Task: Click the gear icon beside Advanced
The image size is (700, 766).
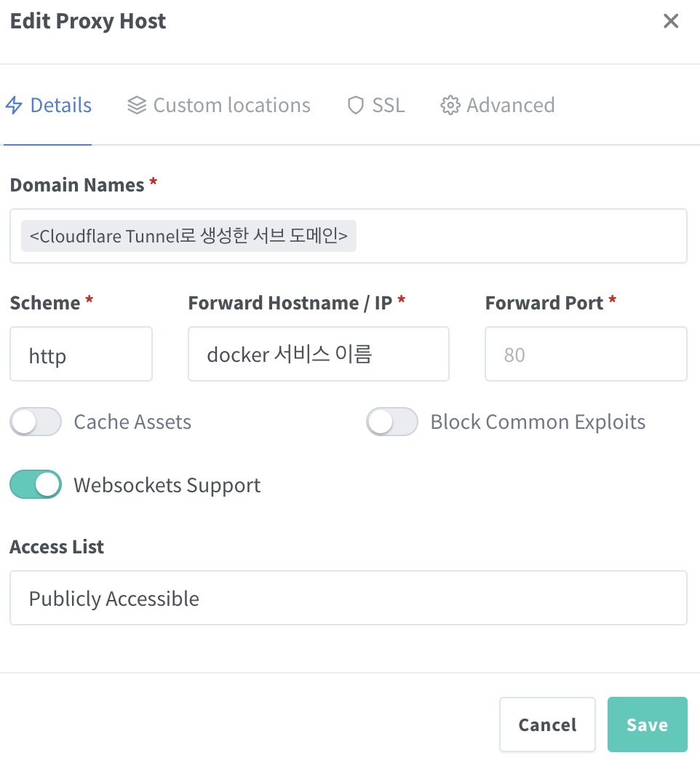Action: click(450, 106)
